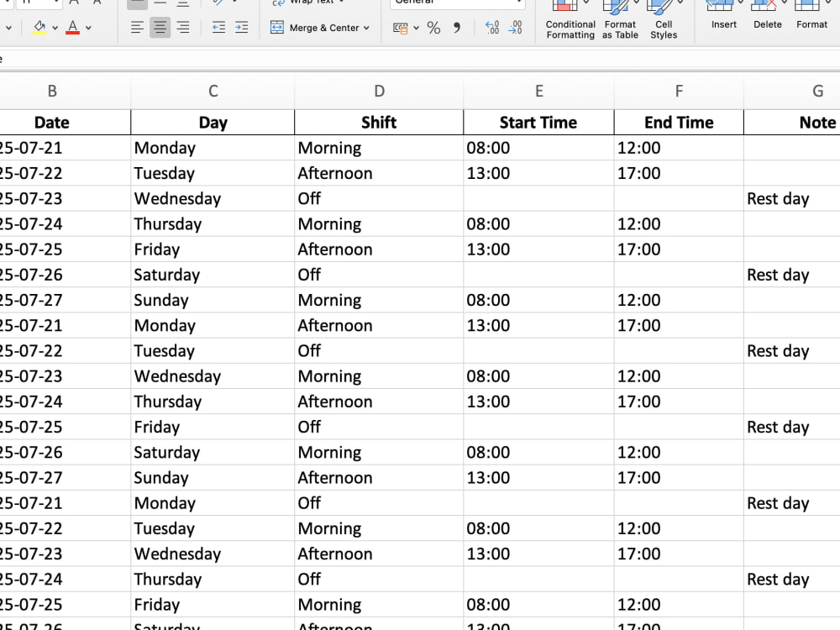Select column D header

(379, 91)
